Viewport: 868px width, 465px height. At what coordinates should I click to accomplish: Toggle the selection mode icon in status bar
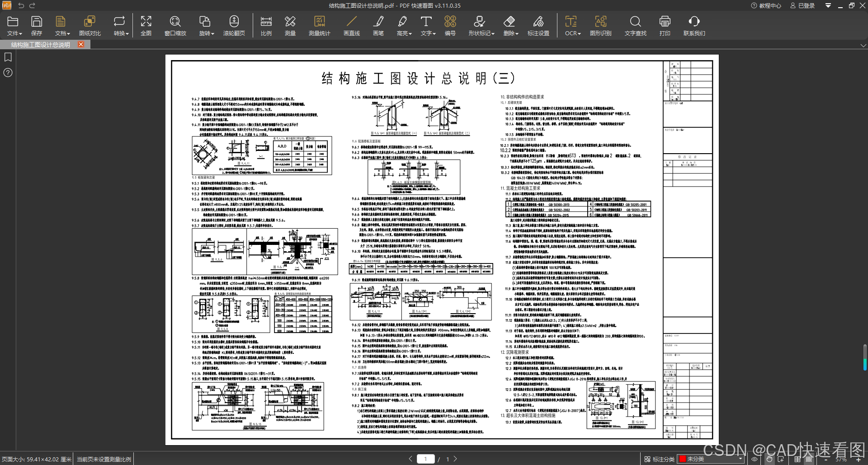781,459
